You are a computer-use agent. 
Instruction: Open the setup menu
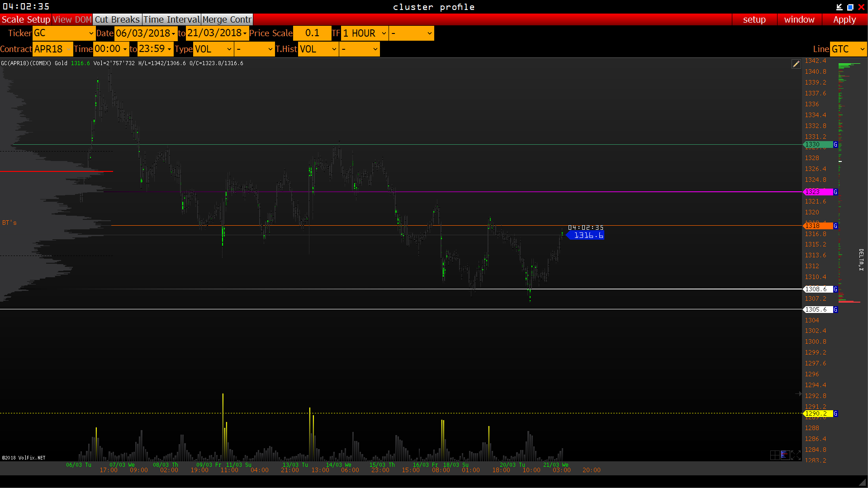pyautogui.click(x=754, y=19)
